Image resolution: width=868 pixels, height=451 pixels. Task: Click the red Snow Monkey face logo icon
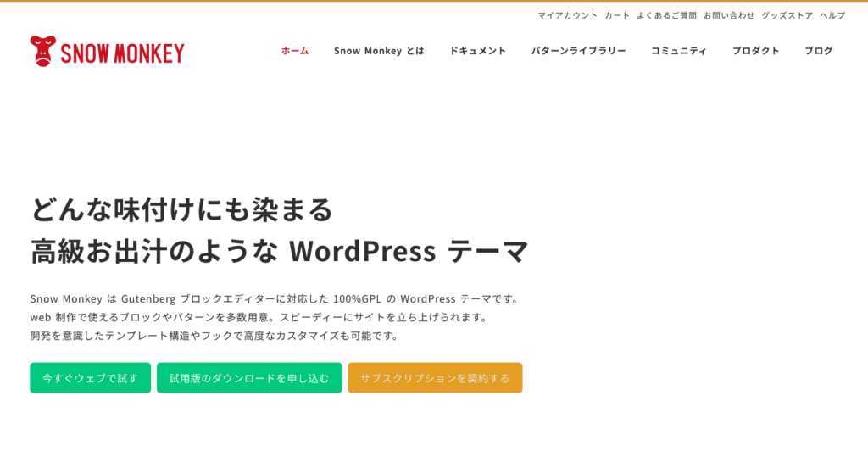point(43,52)
